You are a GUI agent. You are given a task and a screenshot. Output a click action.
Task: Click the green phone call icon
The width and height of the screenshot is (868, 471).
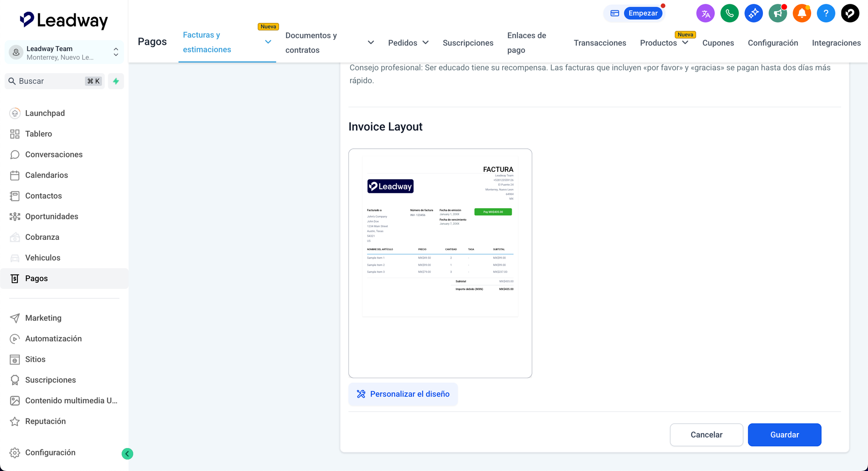pyautogui.click(x=730, y=13)
